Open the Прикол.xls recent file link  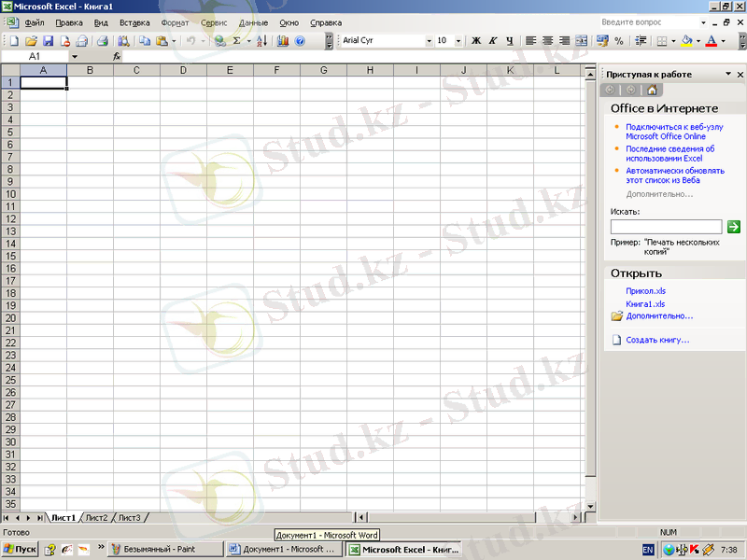[645, 291]
